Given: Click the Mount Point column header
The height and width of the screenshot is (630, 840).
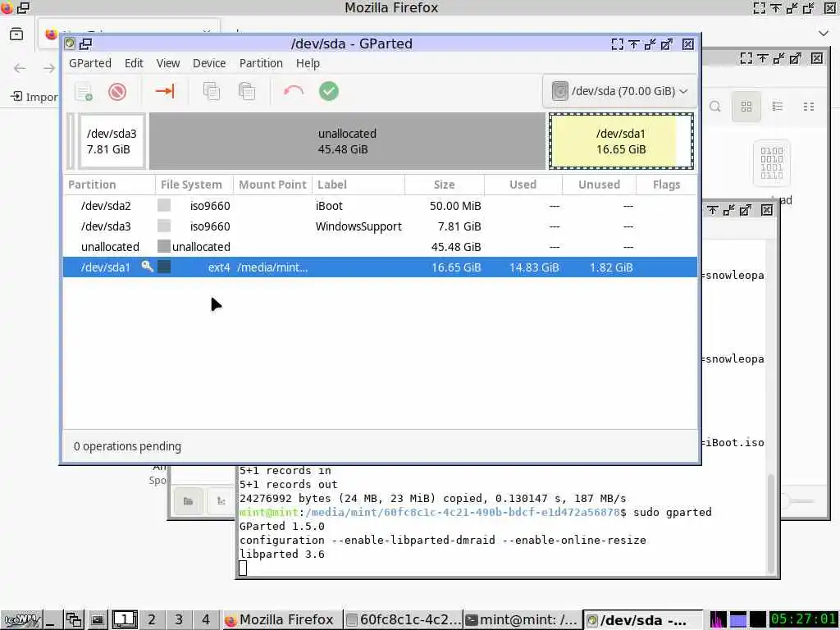Looking at the screenshot, I should [x=272, y=185].
